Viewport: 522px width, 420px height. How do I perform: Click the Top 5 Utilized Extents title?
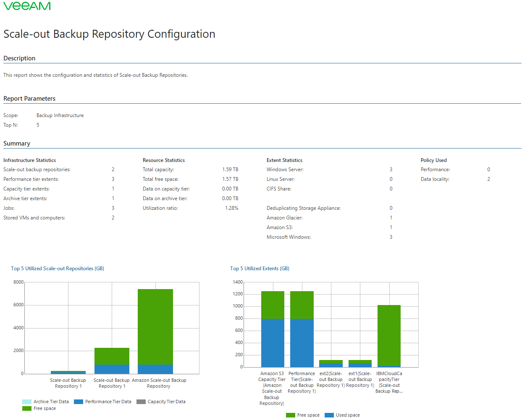click(x=260, y=269)
